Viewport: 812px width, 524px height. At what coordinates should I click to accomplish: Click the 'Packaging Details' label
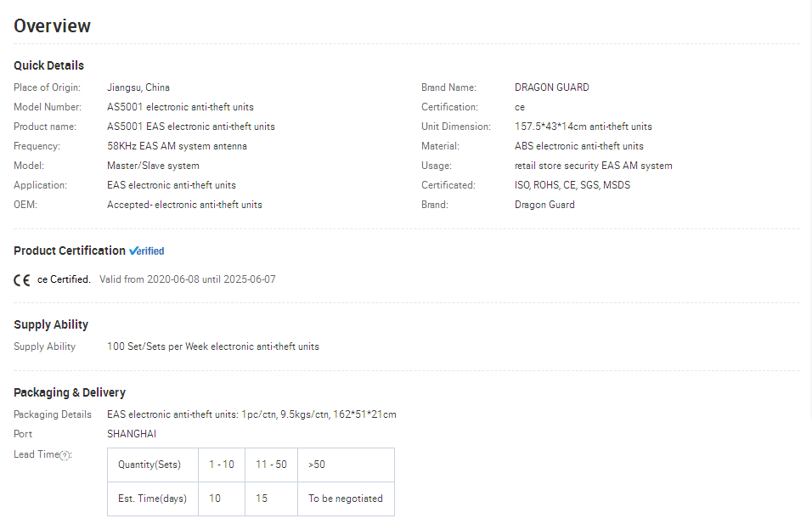(x=53, y=414)
